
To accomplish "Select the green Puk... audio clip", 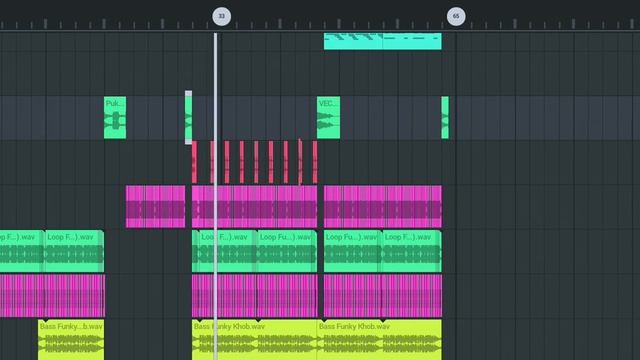I will click(115, 118).
